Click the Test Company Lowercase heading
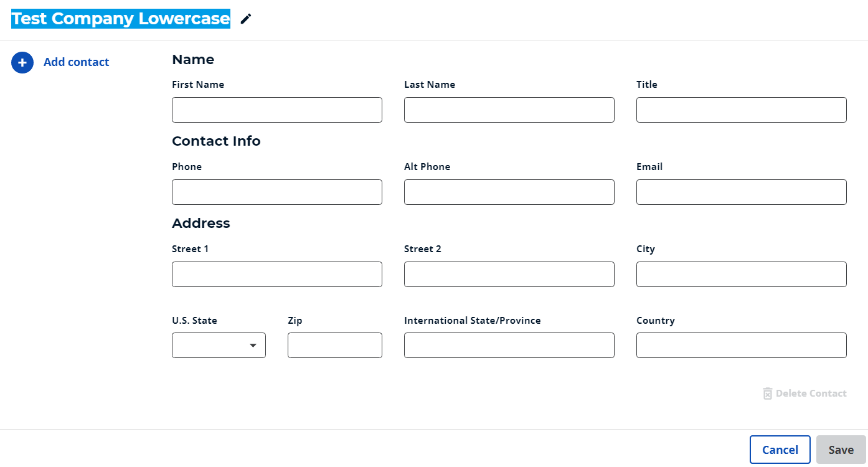 click(x=121, y=19)
